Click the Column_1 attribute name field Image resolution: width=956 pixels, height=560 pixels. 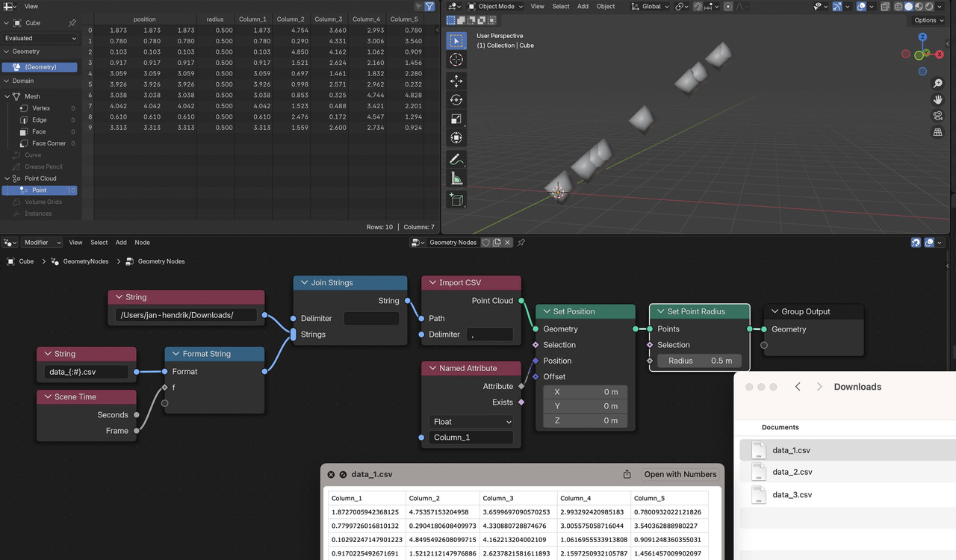click(x=471, y=438)
